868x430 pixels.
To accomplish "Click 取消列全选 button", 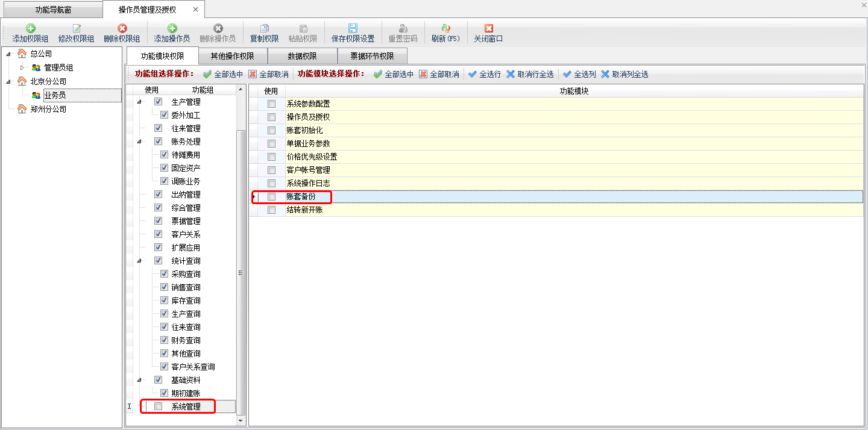I will [624, 74].
